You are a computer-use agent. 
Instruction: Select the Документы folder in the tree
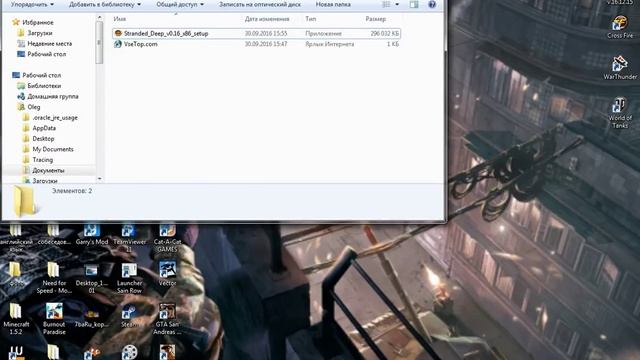[43, 171]
